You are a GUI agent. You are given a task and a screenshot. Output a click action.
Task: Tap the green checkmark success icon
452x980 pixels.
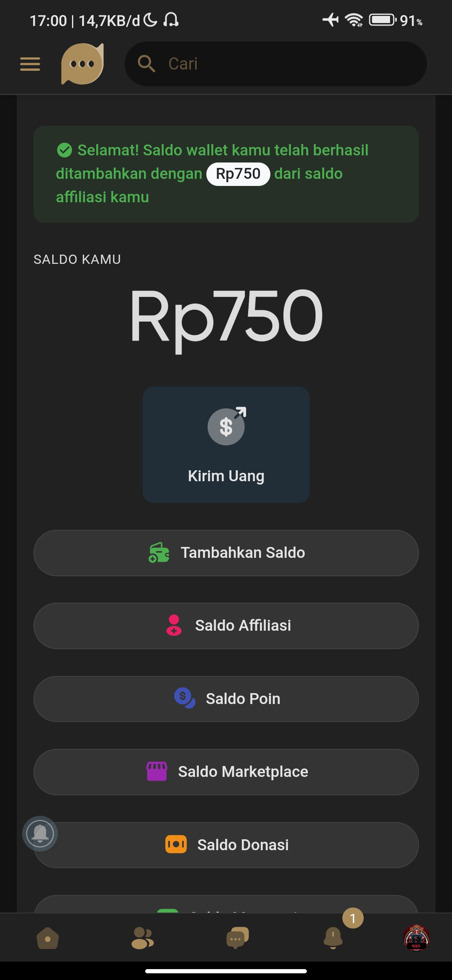[x=64, y=150]
